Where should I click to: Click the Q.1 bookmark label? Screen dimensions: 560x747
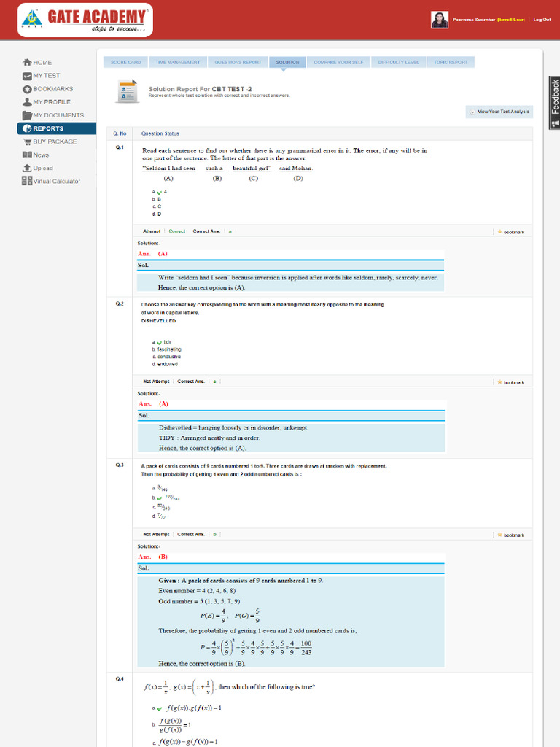click(514, 232)
